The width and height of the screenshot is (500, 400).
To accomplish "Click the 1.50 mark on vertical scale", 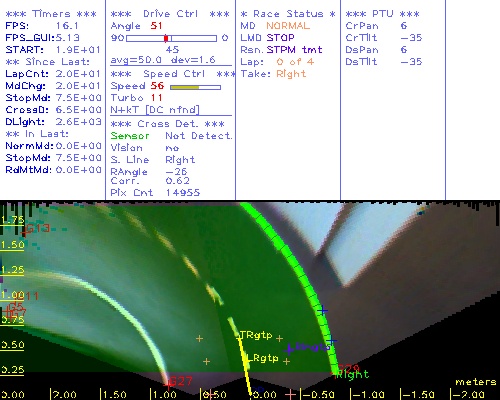I will tap(12, 245).
